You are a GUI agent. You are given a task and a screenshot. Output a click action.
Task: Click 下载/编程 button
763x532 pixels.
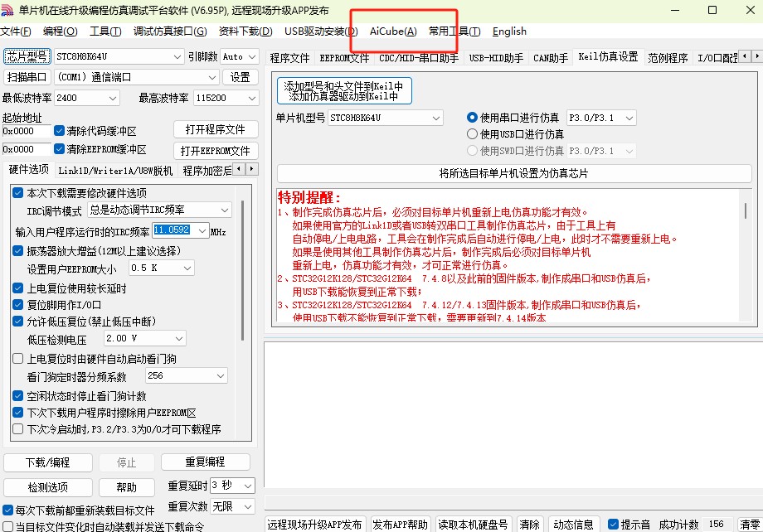pos(48,462)
